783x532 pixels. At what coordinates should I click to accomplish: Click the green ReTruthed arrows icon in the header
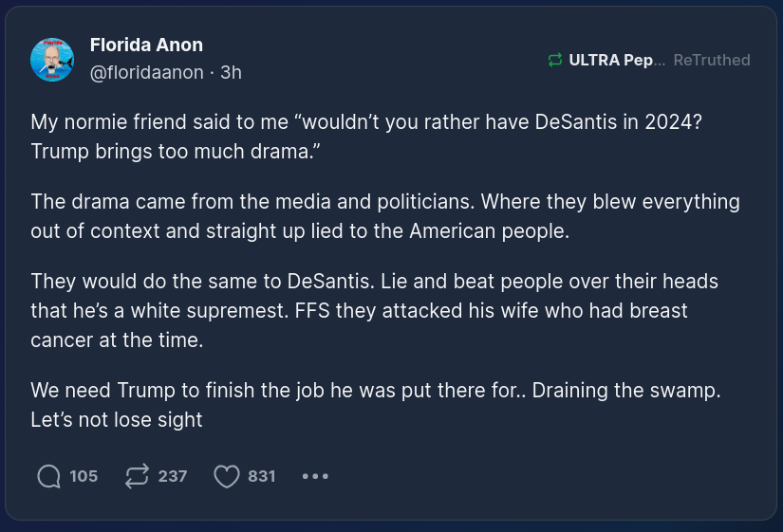[x=555, y=61]
